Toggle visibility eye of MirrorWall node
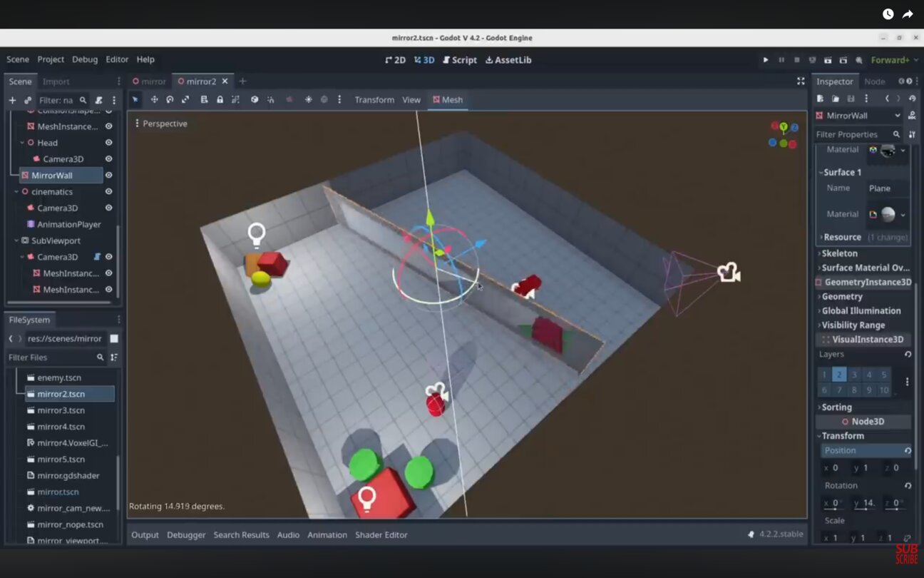 pos(109,176)
